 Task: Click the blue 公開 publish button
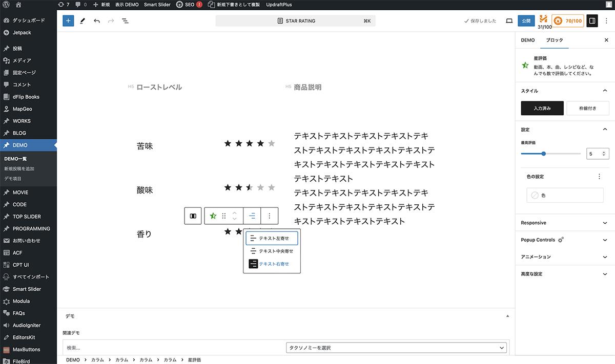pyautogui.click(x=526, y=21)
